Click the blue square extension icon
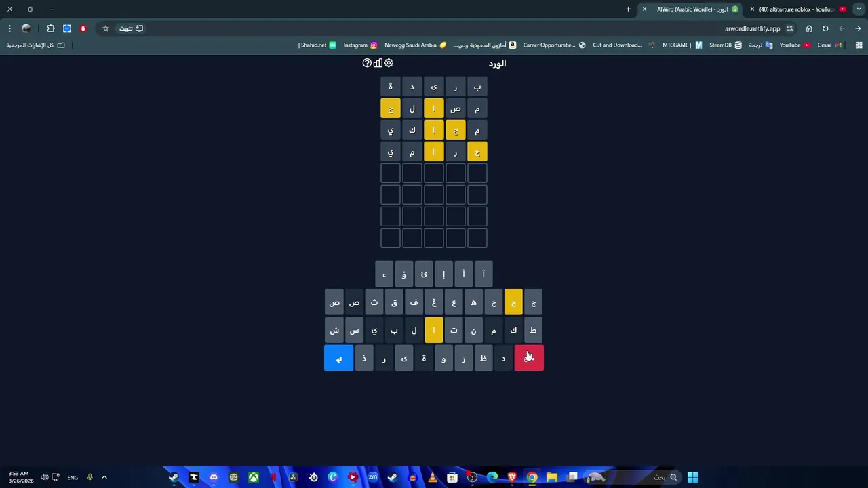The image size is (868, 488). (x=67, y=28)
